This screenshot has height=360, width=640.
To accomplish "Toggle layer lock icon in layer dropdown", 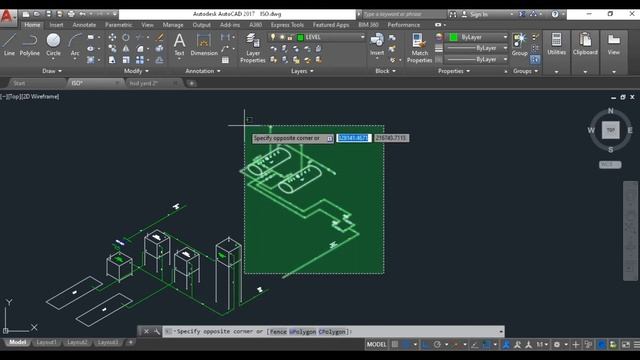I will pos(290,37).
